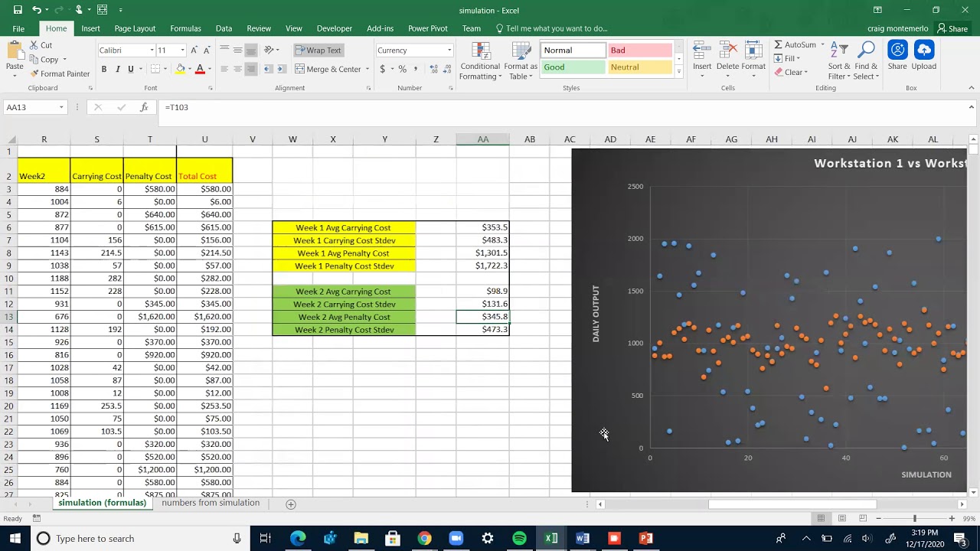This screenshot has width=980, height=551.
Task: Toggle Underline formatting
Action: coord(131,69)
